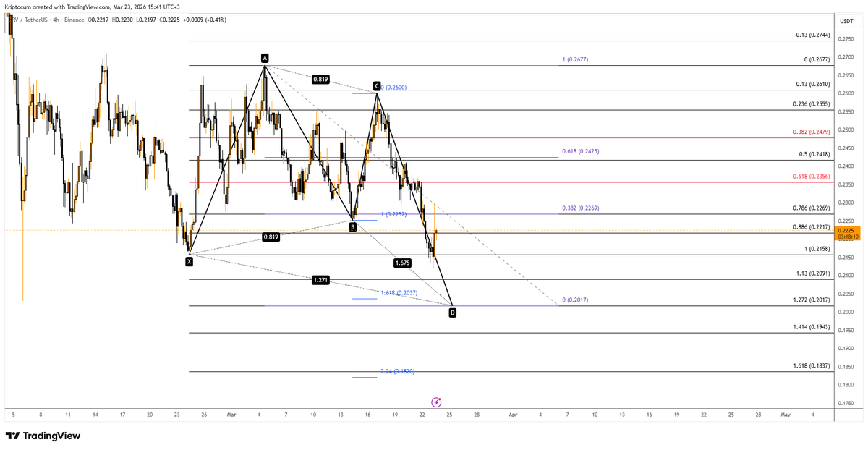868x450 pixels.
Task: Click the 0.819 ratio label between X and B
Action: point(271,237)
